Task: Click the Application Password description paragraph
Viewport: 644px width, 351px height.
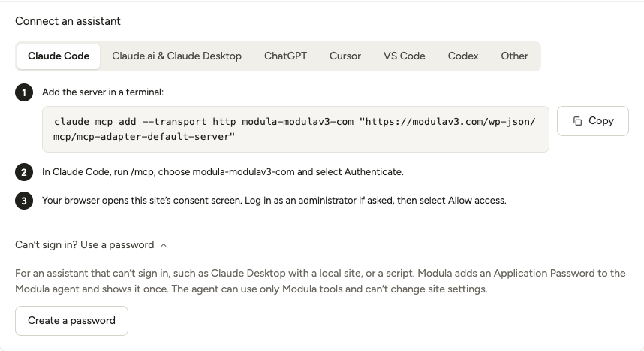Action: 320,281
